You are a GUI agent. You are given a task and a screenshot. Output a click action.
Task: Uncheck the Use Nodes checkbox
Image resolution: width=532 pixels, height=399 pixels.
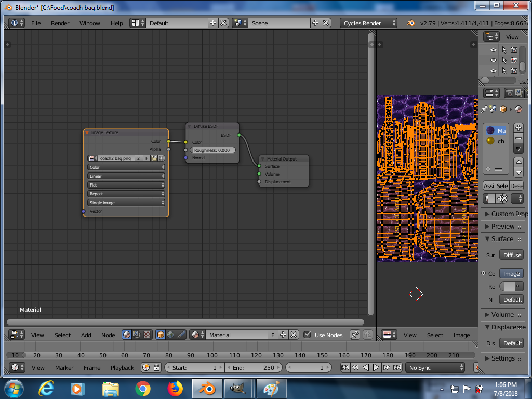[x=308, y=335]
